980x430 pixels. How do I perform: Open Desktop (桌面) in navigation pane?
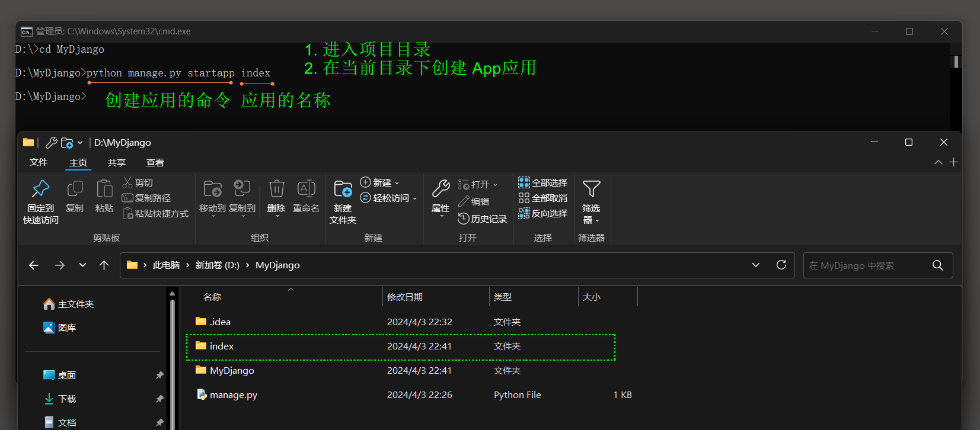click(60, 376)
